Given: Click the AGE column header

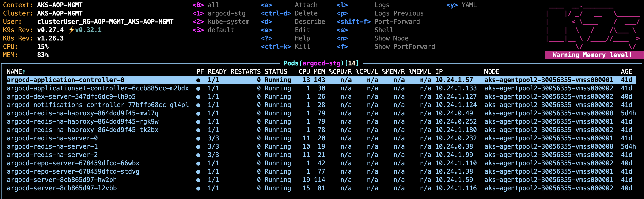Looking at the screenshot, I should point(626,72).
